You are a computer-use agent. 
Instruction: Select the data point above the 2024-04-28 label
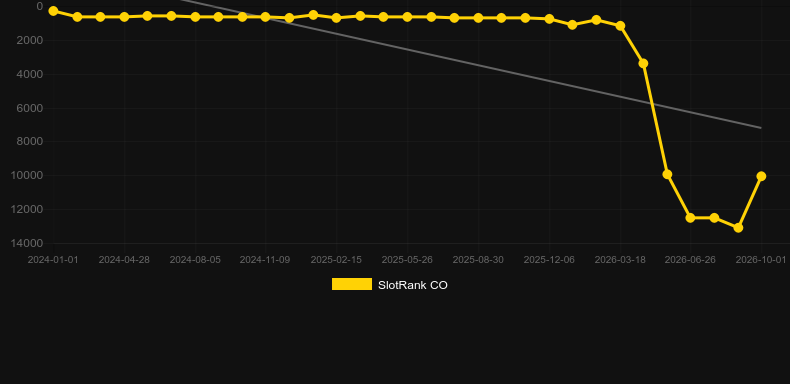(124, 17)
